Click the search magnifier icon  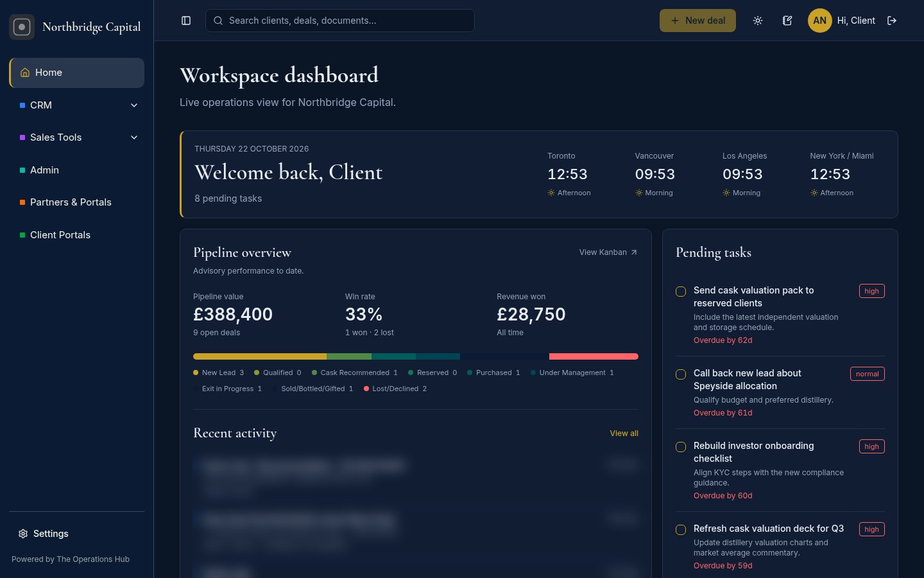(x=218, y=21)
